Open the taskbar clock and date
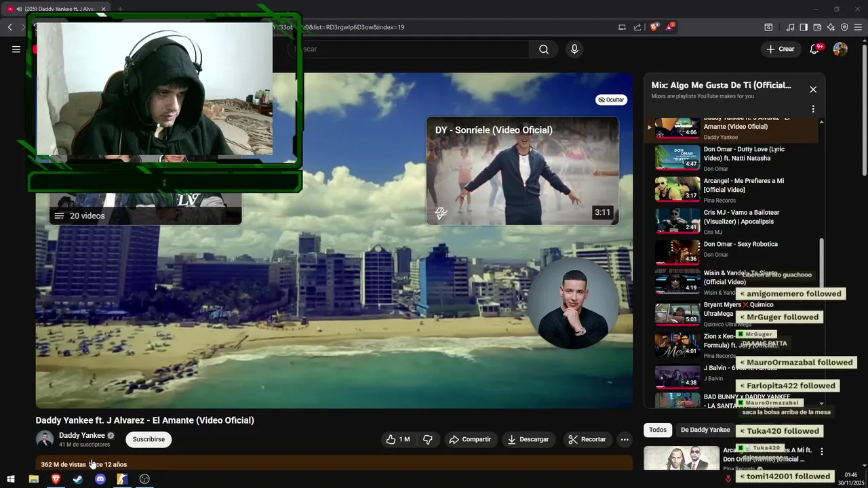868x488 pixels. click(851, 479)
